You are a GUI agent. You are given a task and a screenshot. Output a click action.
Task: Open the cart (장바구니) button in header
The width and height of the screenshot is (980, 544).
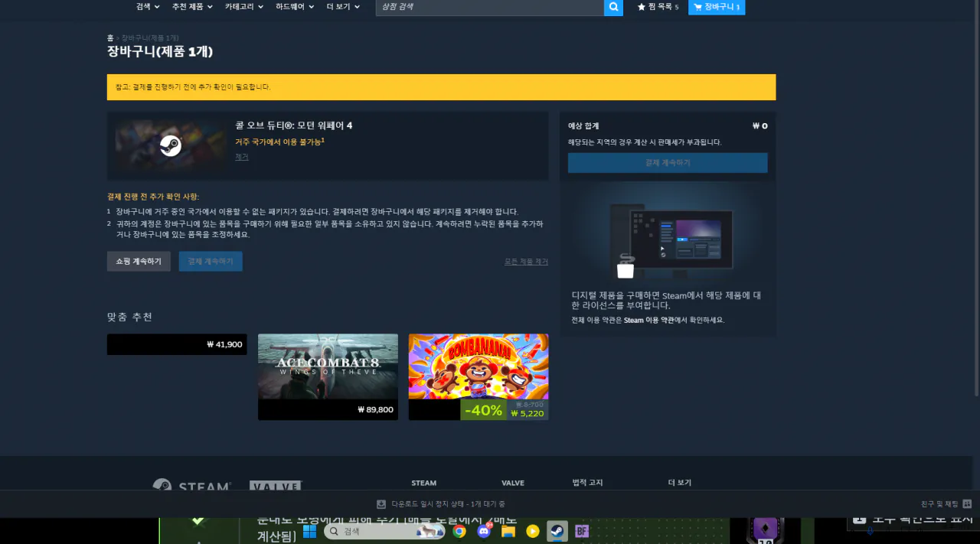(x=717, y=7)
